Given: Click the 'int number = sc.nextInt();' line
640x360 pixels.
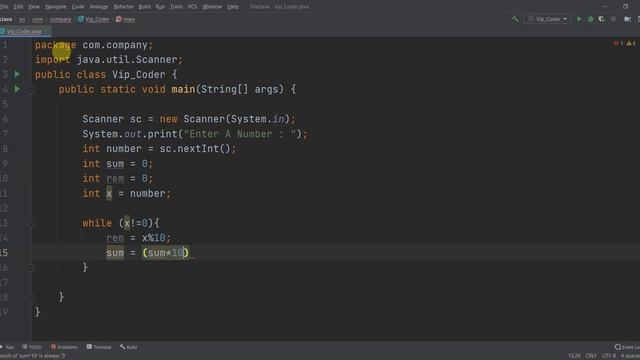Looking at the screenshot, I should click(x=159, y=149).
